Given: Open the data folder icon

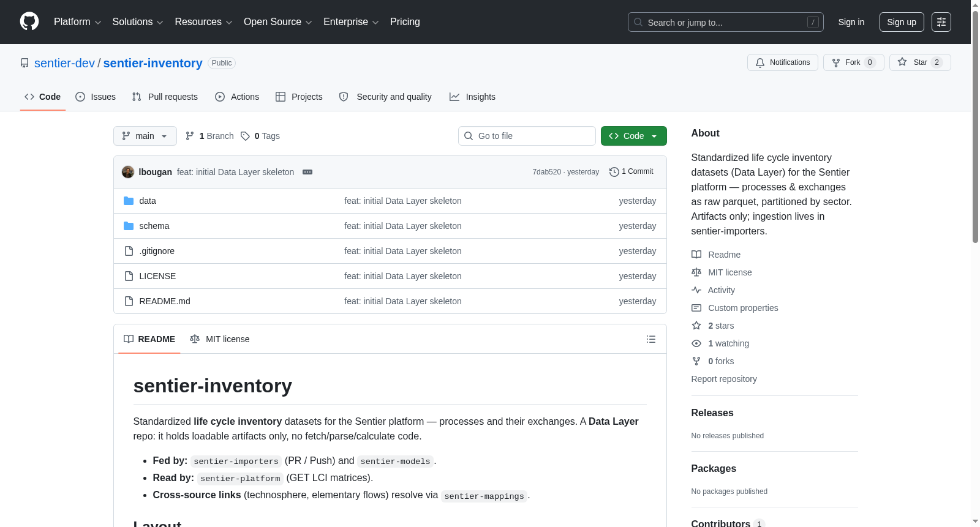Looking at the screenshot, I should point(129,201).
